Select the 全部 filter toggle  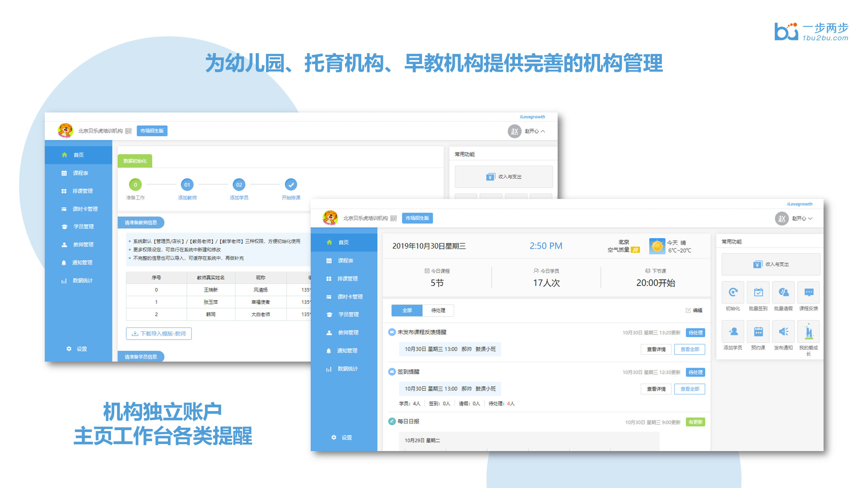tap(407, 310)
